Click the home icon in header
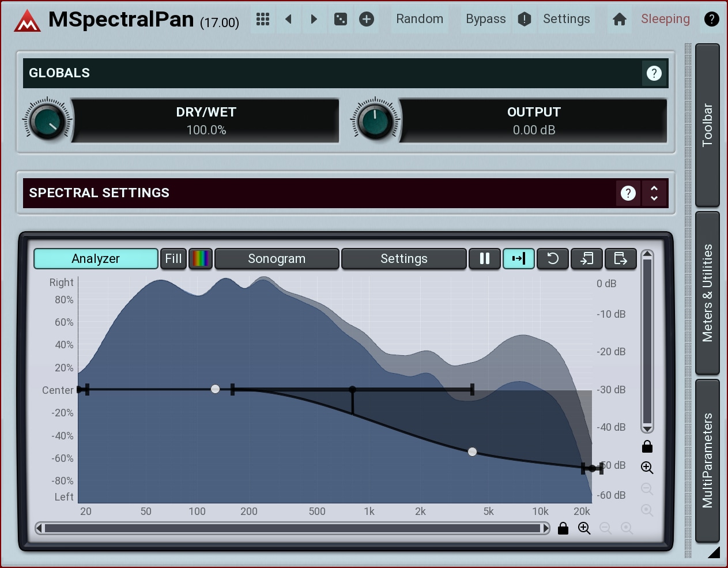This screenshot has width=728, height=568. (x=620, y=20)
